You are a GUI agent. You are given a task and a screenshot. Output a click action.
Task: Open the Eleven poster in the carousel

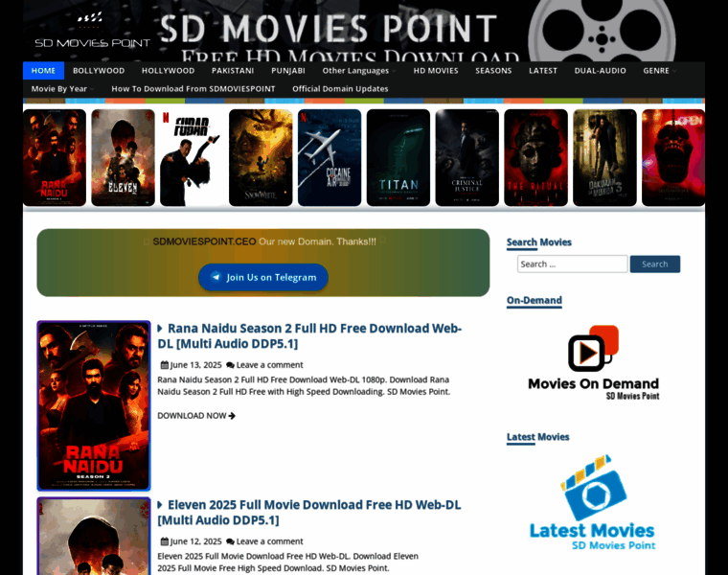123,157
